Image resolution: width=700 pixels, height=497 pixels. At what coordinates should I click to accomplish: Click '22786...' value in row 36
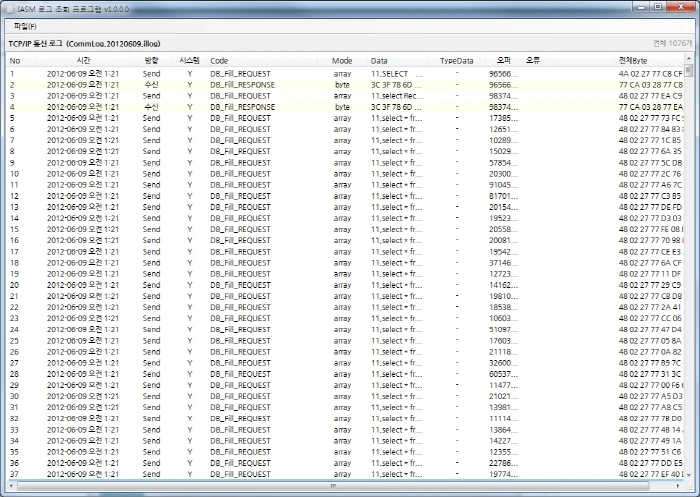503,463
